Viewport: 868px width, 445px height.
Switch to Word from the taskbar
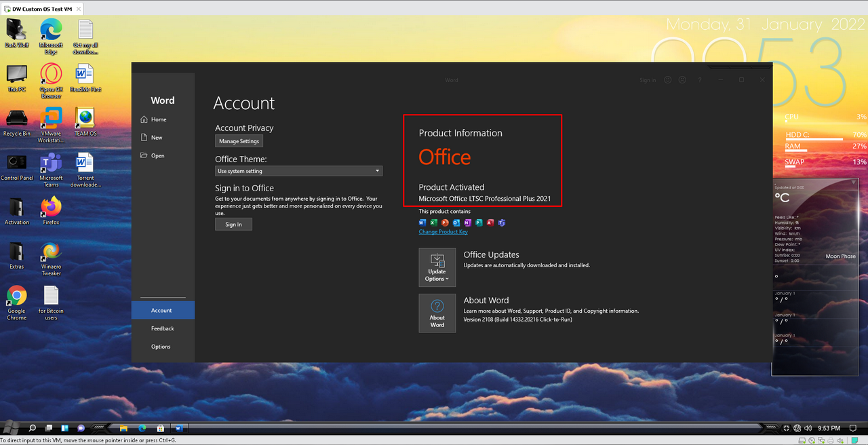pos(179,429)
